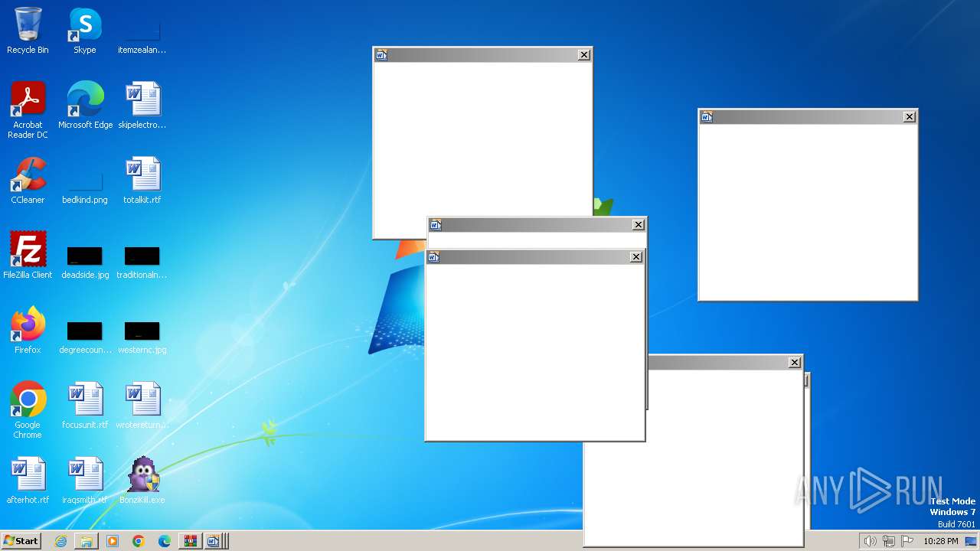This screenshot has width=980, height=551.
Task: Select the totalkit.rtf document
Action: [142, 180]
